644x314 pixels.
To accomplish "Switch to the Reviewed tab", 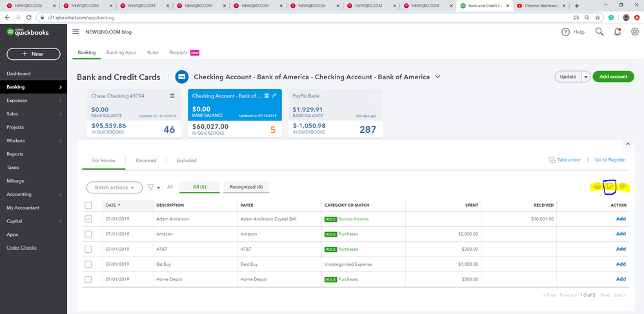I will click(146, 160).
